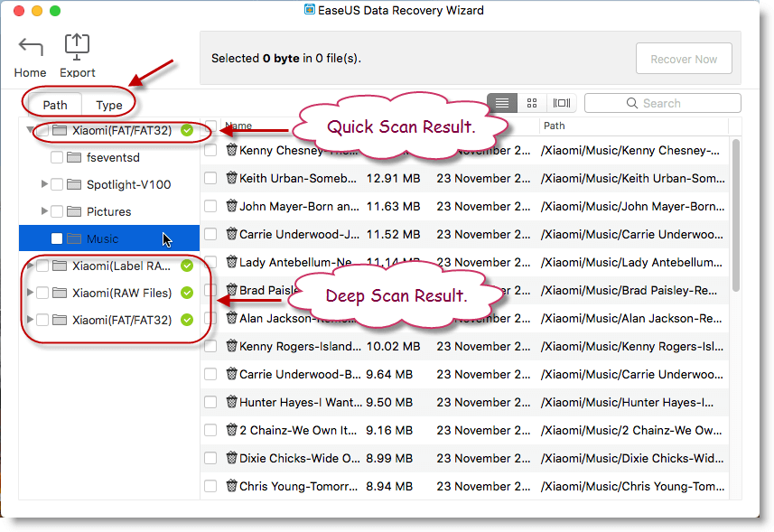Viewport: 774px width, 532px height.
Task: Switch to grid thumbnail view icon
Action: pos(532,103)
